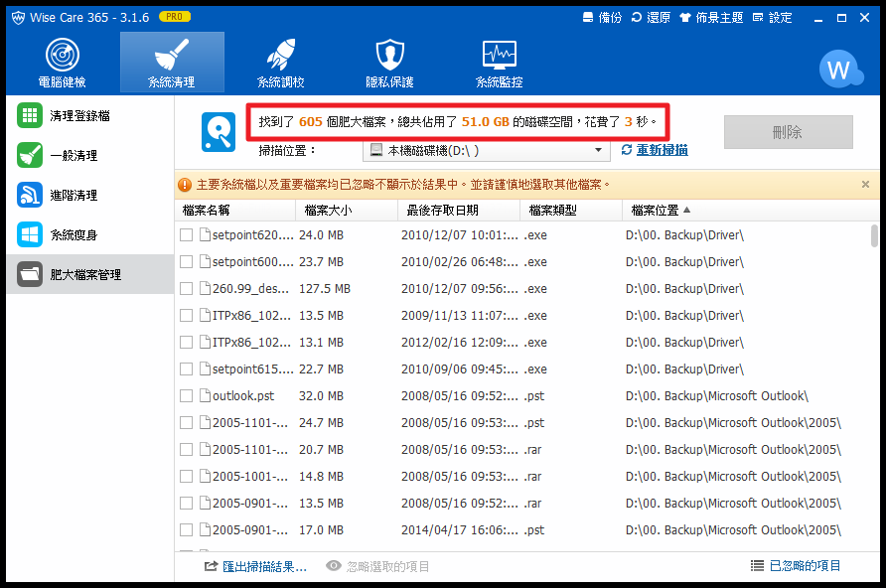Open the 系統監控 monitor icon
Image resolution: width=886 pixels, height=588 pixels.
(499, 55)
